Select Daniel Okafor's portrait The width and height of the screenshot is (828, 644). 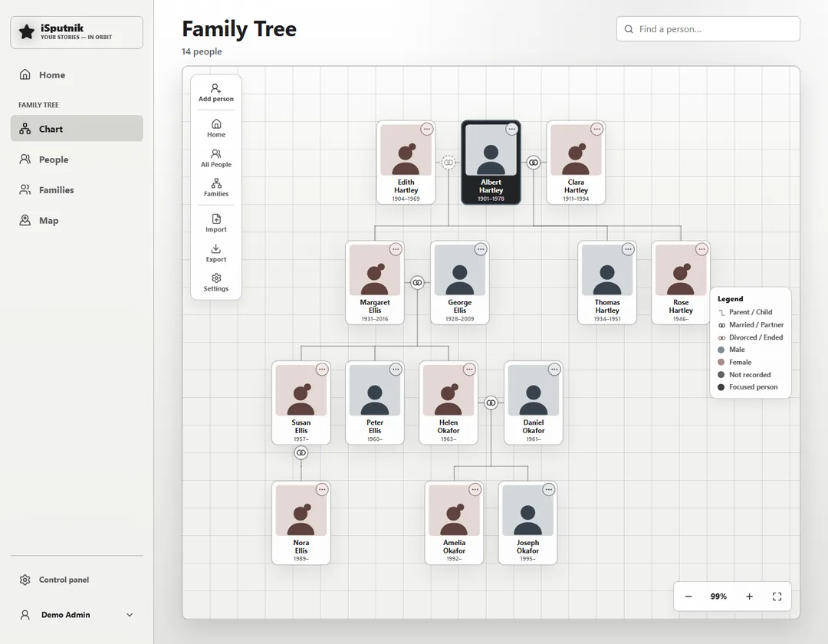coord(534,390)
